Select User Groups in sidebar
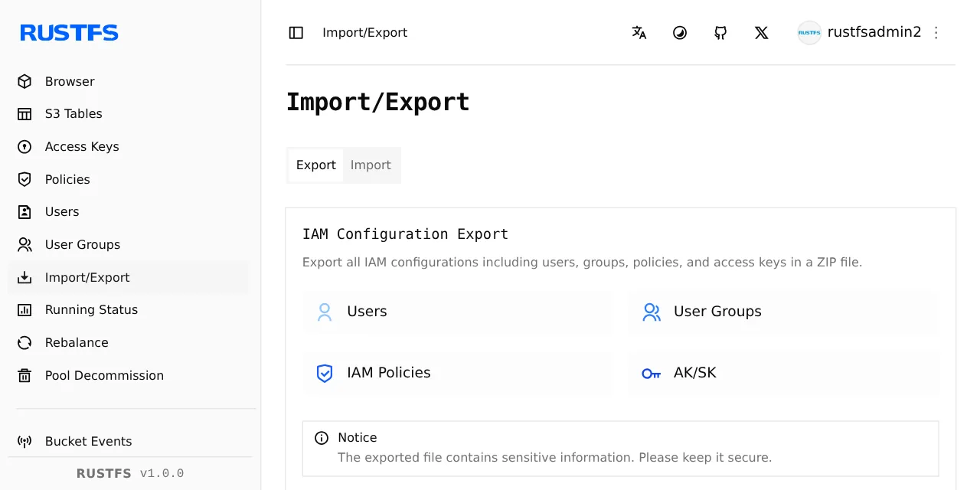Image resolution: width=980 pixels, height=490 pixels. click(129, 245)
